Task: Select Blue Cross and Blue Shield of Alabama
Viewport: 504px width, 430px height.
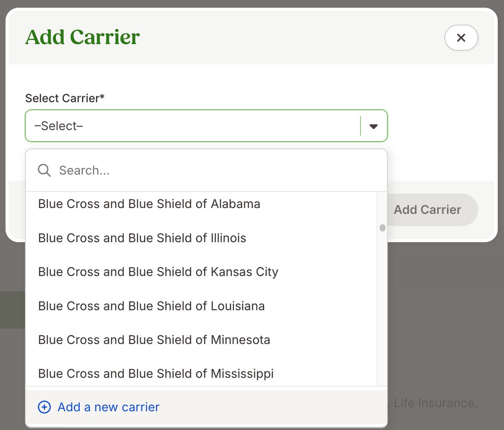Action: tap(149, 204)
